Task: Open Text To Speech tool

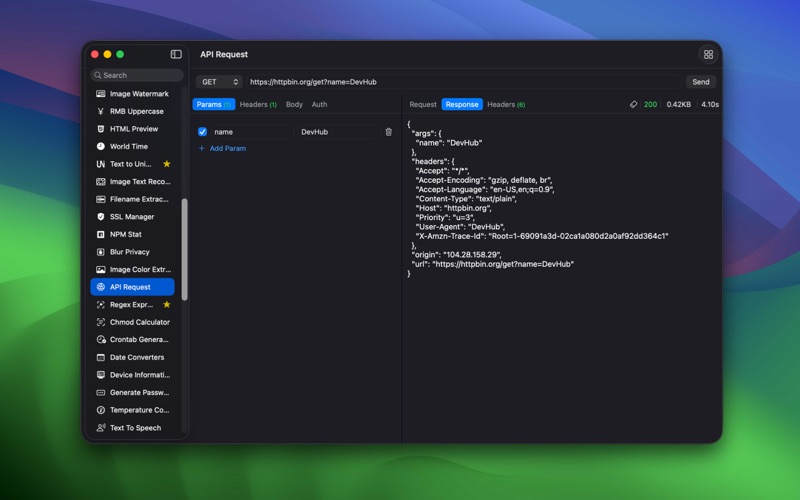Action: pos(135,428)
